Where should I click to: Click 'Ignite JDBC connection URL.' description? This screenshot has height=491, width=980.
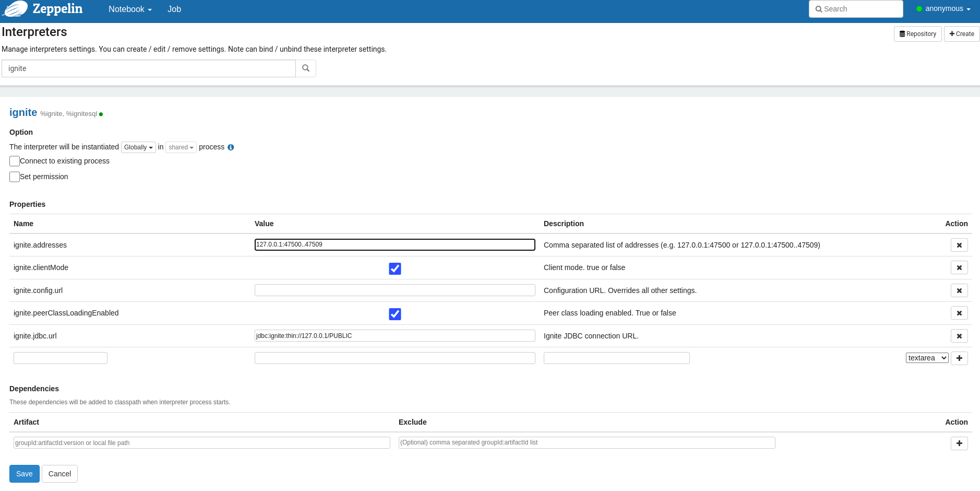591,336
